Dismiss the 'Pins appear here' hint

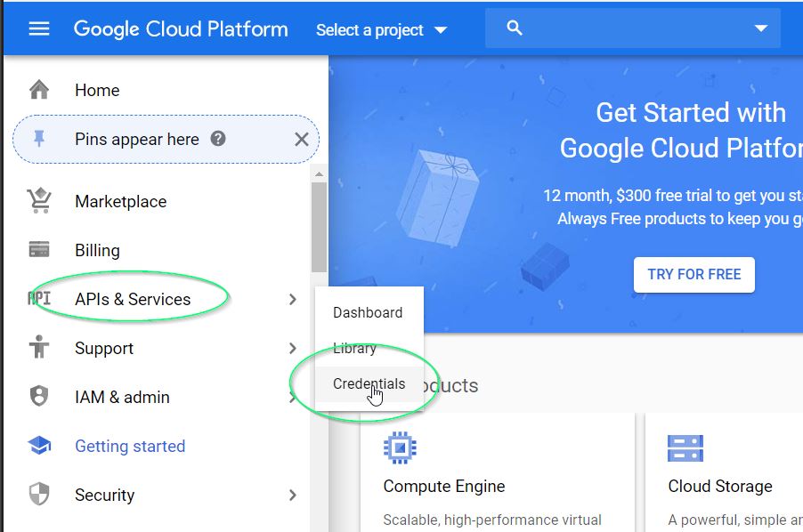point(302,139)
